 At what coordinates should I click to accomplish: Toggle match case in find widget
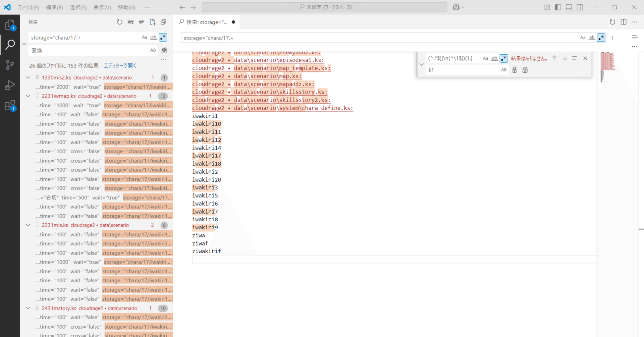click(485, 58)
